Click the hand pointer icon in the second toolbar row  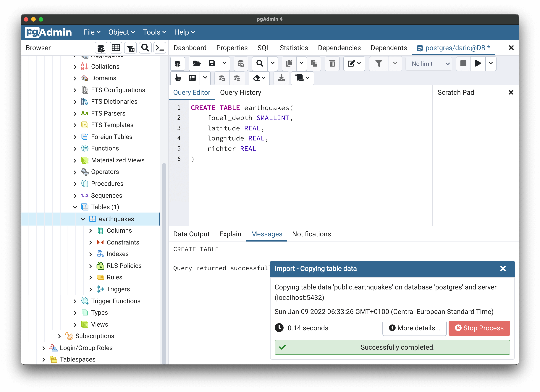tap(178, 78)
